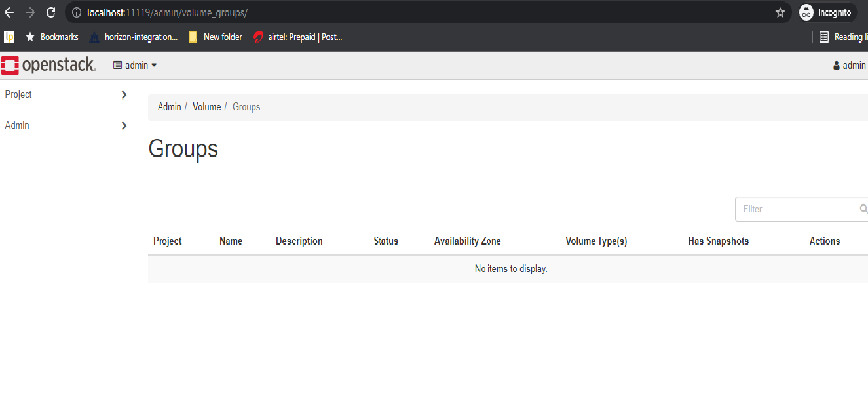Click the Admin breadcrumb link
This screenshot has height=400, width=868.
pyautogui.click(x=170, y=107)
